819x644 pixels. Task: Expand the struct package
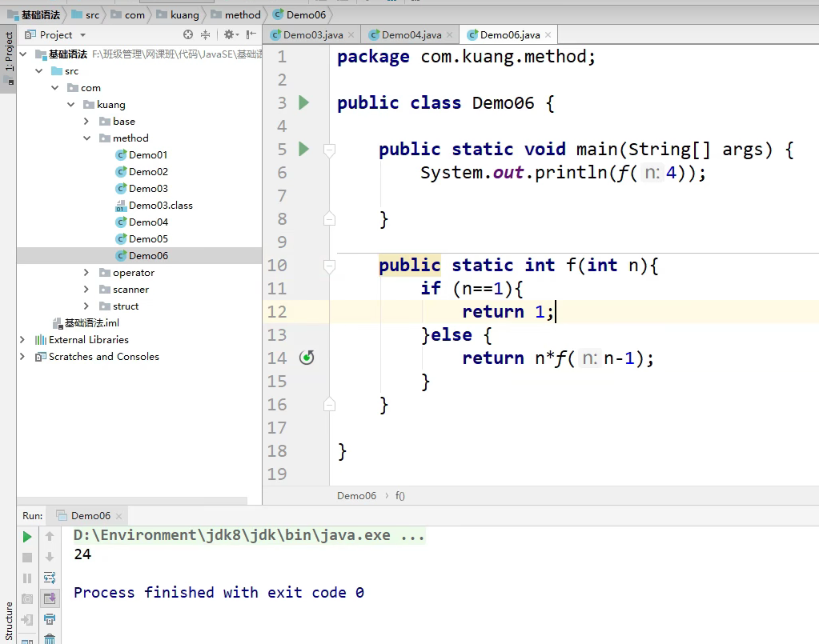pyautogui.click(x=86, y=306)
